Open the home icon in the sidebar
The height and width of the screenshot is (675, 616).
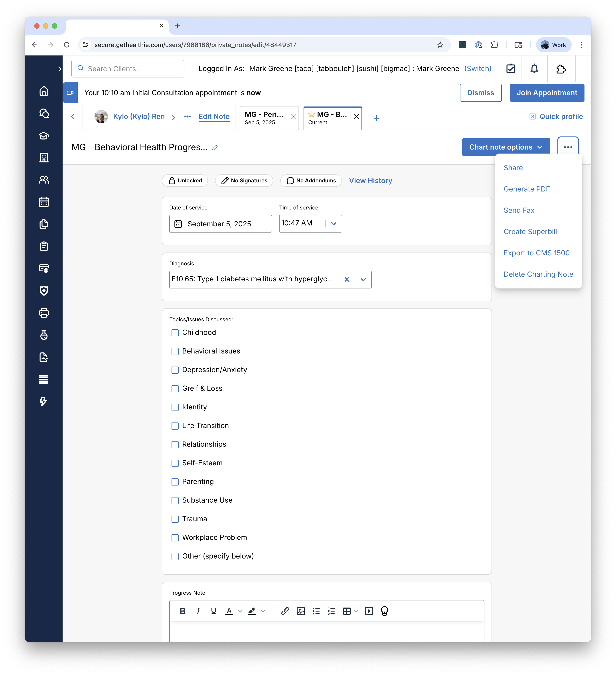point(44,91)
